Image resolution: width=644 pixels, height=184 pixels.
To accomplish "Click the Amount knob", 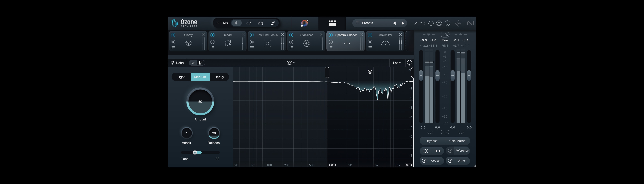I will pyautogui.click(x=200, y=101).
